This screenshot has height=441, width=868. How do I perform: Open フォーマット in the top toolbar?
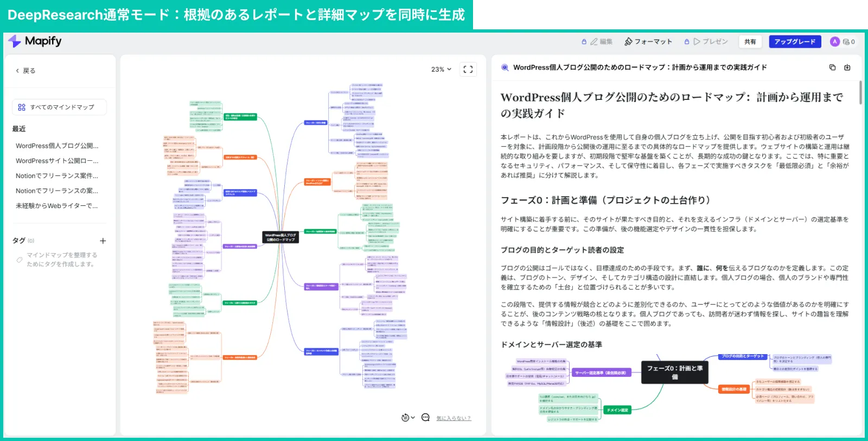[x=648, y=42]
